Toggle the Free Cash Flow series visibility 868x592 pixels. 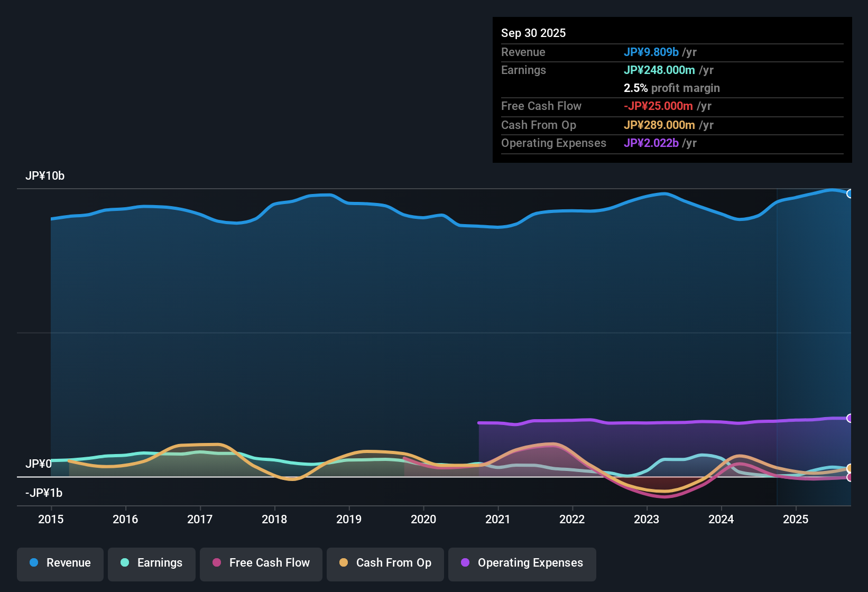click(261, 563)
